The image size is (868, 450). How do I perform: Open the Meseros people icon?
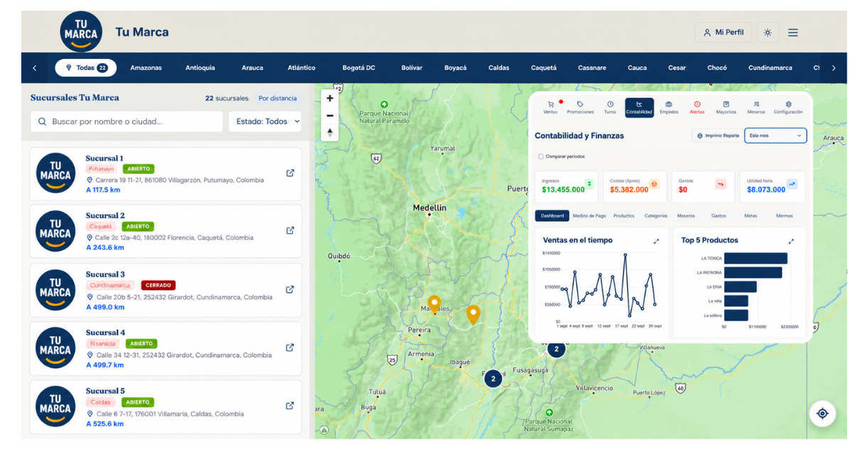[756, 104]
